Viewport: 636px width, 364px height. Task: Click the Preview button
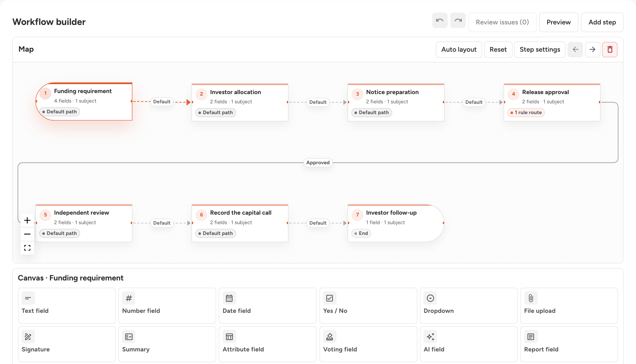click(559, 22)
